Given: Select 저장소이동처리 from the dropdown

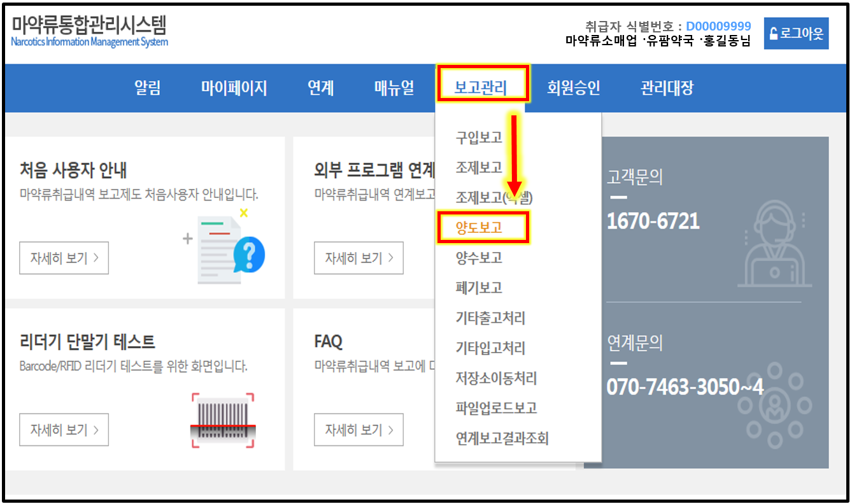Looking at the screenshot, I should [496, 379].
